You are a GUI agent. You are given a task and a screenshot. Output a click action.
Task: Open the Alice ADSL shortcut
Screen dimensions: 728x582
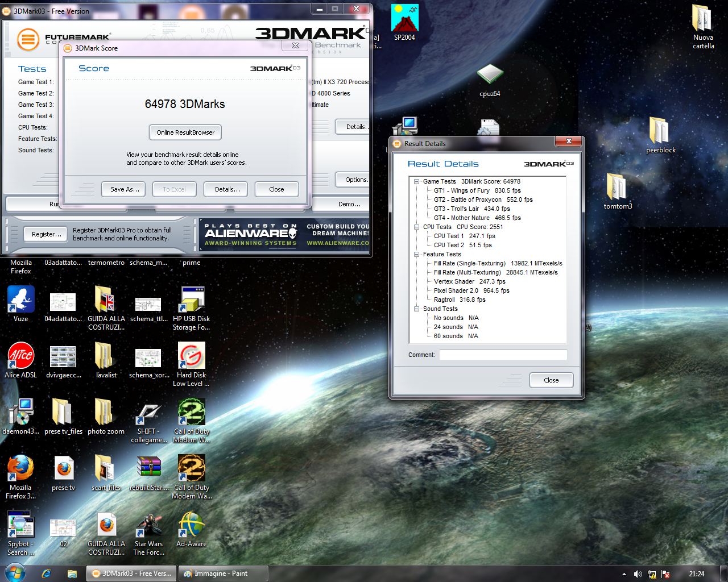click(21, 360)
